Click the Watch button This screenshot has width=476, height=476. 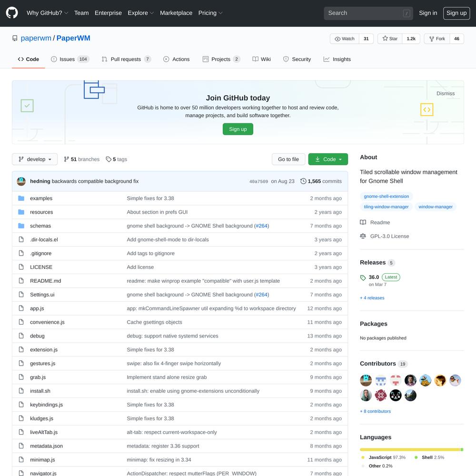345,39
